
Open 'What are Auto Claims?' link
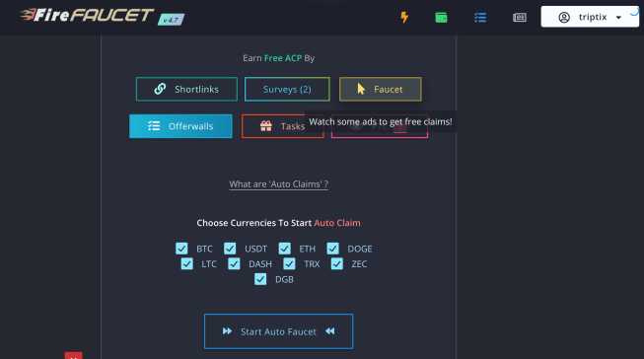[x=278, y=184]
